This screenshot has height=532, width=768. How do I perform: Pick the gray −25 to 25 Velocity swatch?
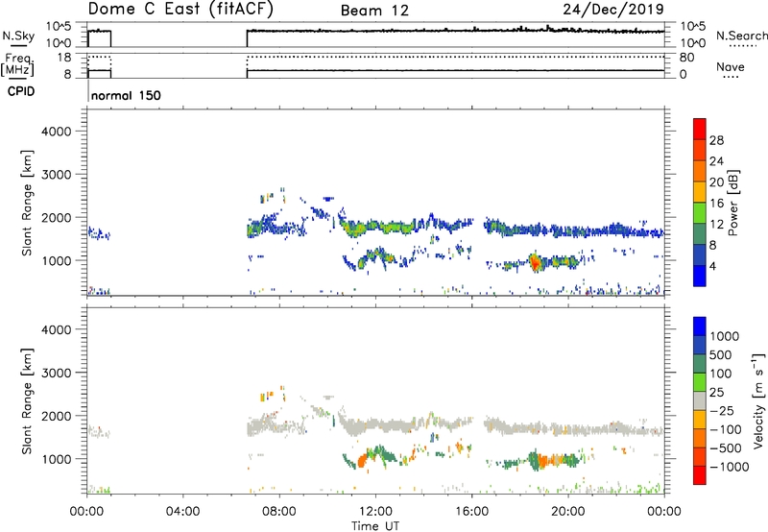[x=700, y=400]
